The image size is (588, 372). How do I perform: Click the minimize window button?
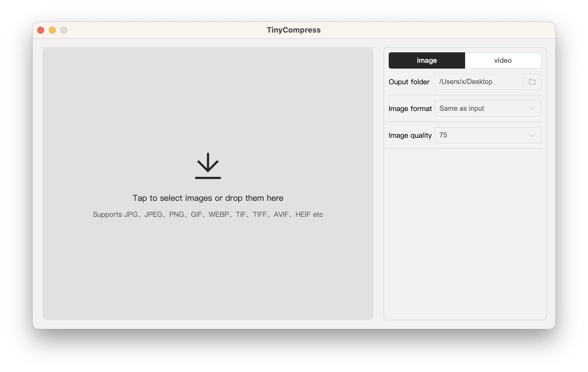[52, 30]
